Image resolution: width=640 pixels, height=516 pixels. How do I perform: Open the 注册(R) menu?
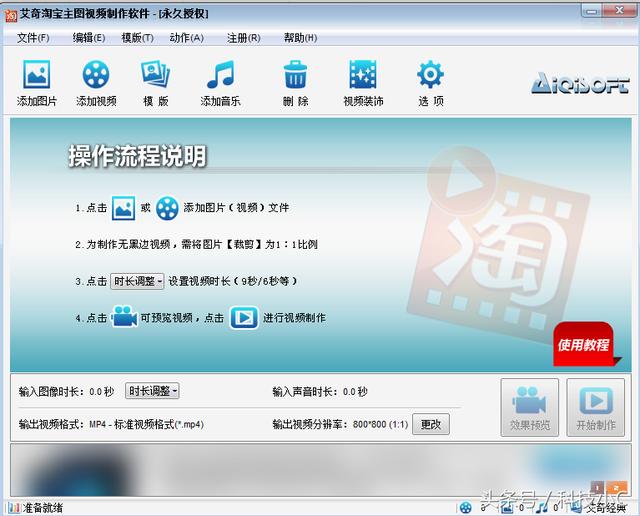point(244,38)
